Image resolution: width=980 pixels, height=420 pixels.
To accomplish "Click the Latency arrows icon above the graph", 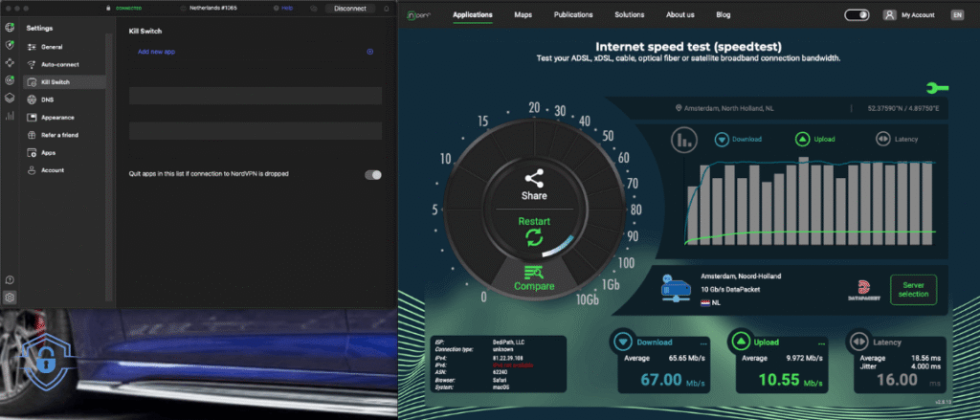I will click(x=882, y=140).
